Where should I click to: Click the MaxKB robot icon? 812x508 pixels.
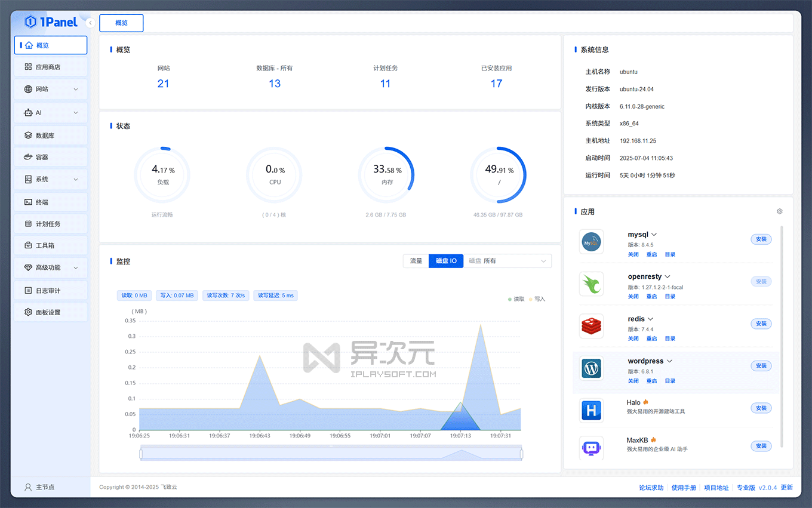pyautogui.click(x=591, y=448)
